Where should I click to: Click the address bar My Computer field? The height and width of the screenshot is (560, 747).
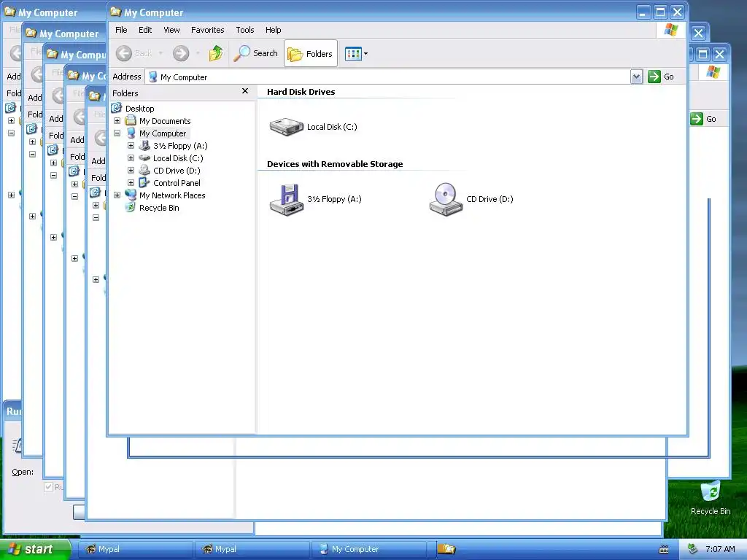click(388, 77)
